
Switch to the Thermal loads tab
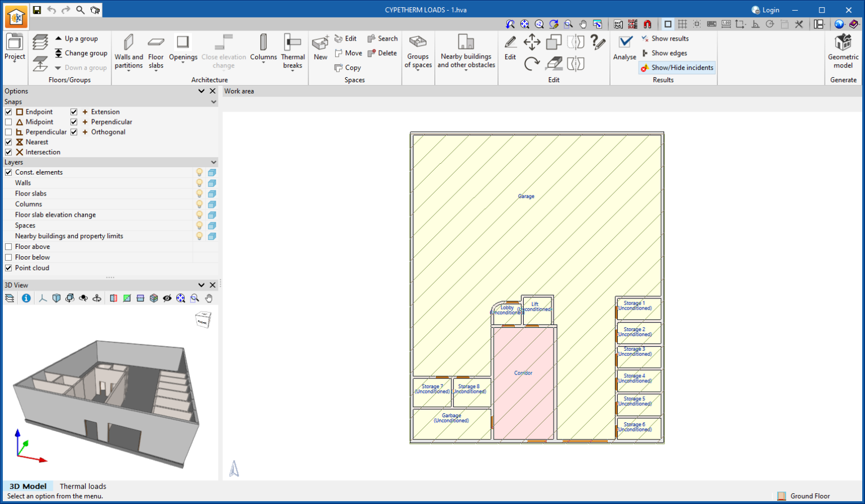(83, 486)
